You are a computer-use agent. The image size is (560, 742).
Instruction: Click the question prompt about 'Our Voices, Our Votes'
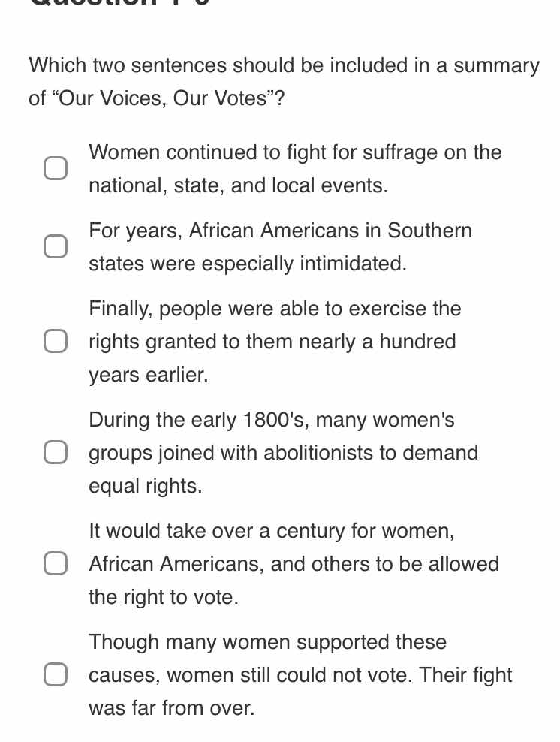[x=284, y=81]
